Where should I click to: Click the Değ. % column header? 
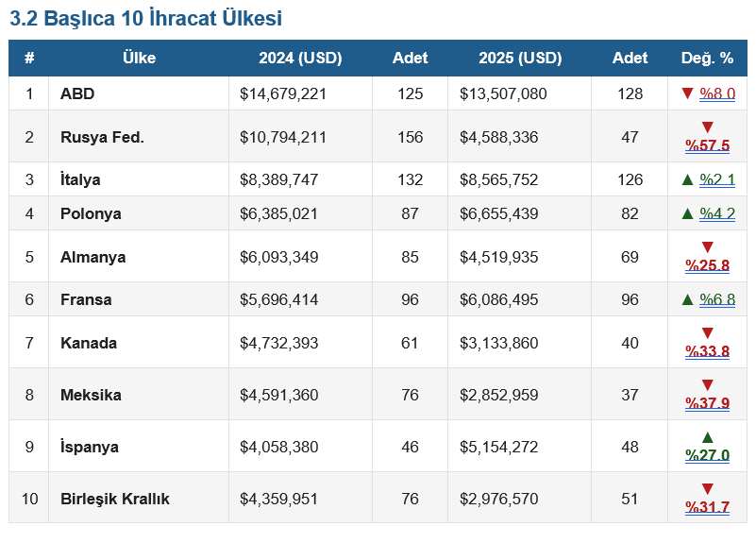coord(707,58)
